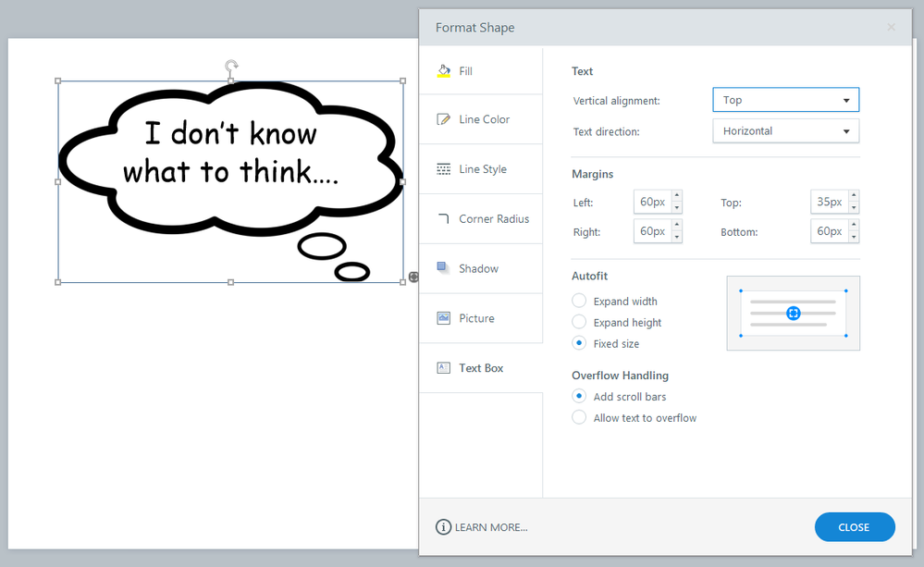The height and width of the screenshot is (567, 924).
Task: Open the Line Style icon
Action: [x=443, y=169]
